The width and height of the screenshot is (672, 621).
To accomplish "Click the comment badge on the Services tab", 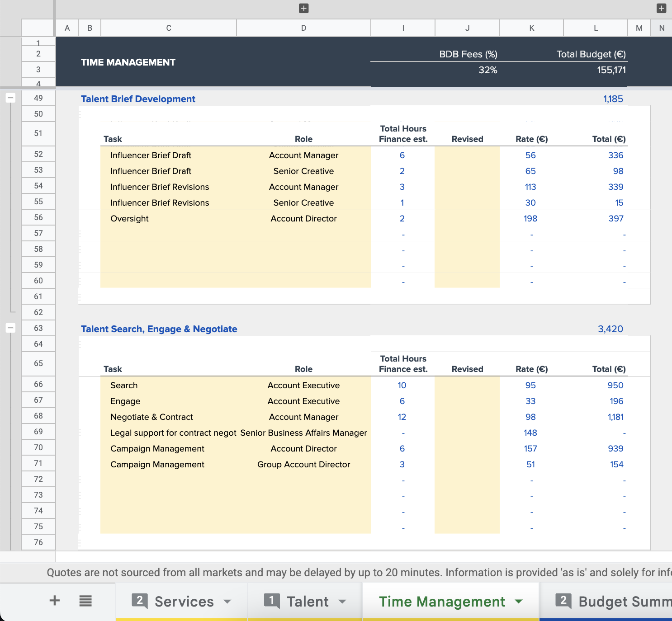I will click(139, 601).
